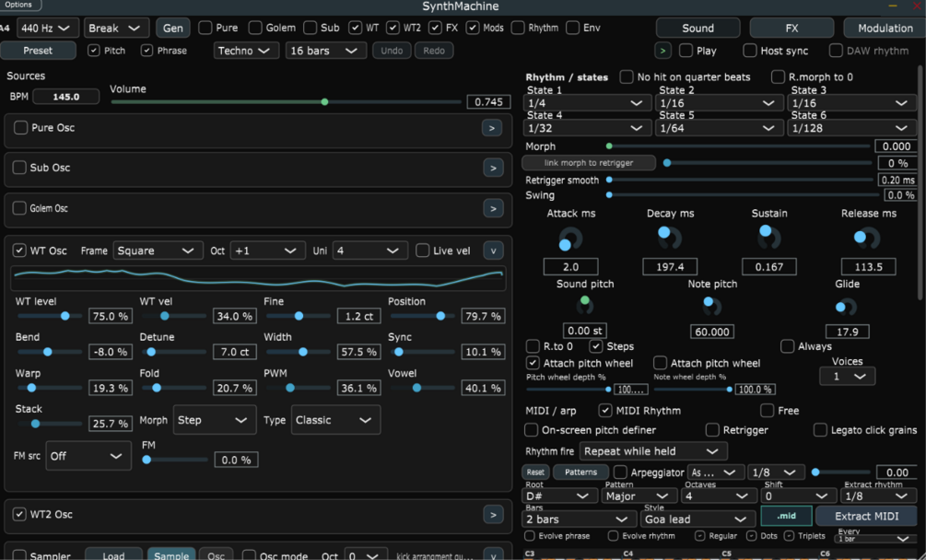Click the BPM 145.0 input field

click(x=66, y=97)
